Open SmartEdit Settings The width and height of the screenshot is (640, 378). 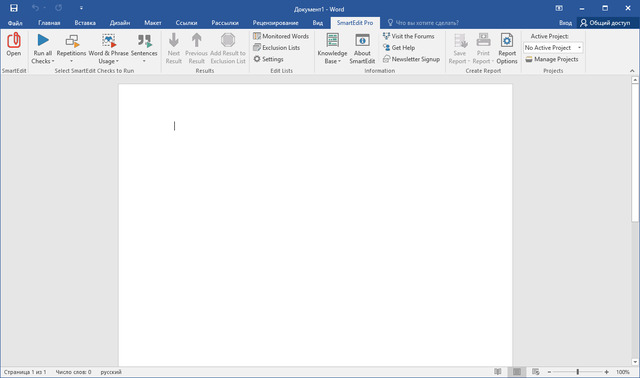point(268,59)
